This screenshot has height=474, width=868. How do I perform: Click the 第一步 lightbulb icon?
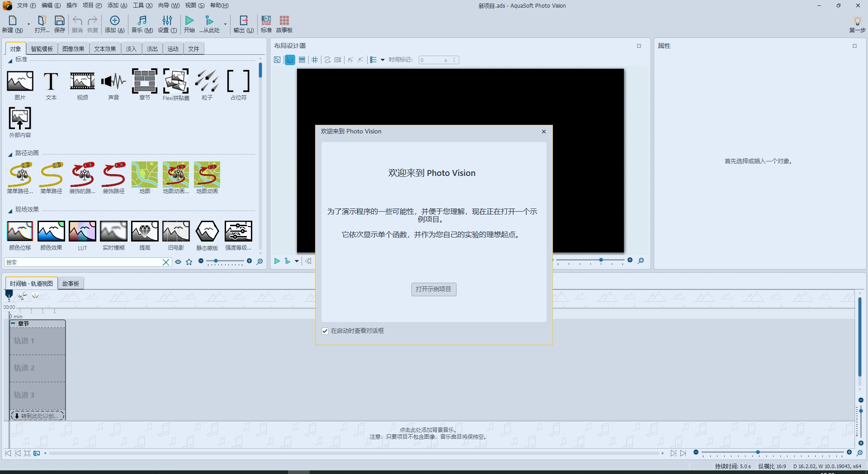coord(857,21)
